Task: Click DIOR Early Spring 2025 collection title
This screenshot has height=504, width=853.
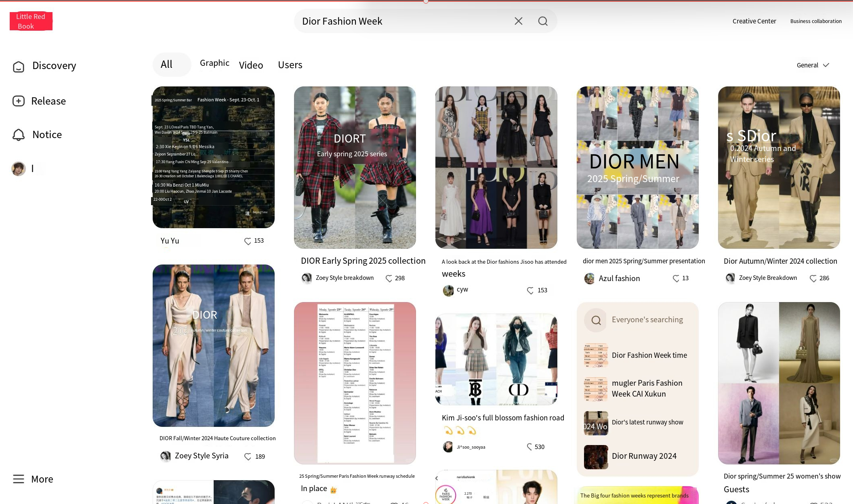Action: coord(363,261)
